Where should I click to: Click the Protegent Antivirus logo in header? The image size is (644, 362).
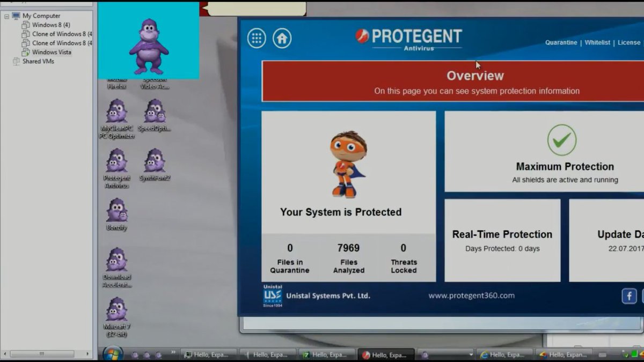pos(409,39)
